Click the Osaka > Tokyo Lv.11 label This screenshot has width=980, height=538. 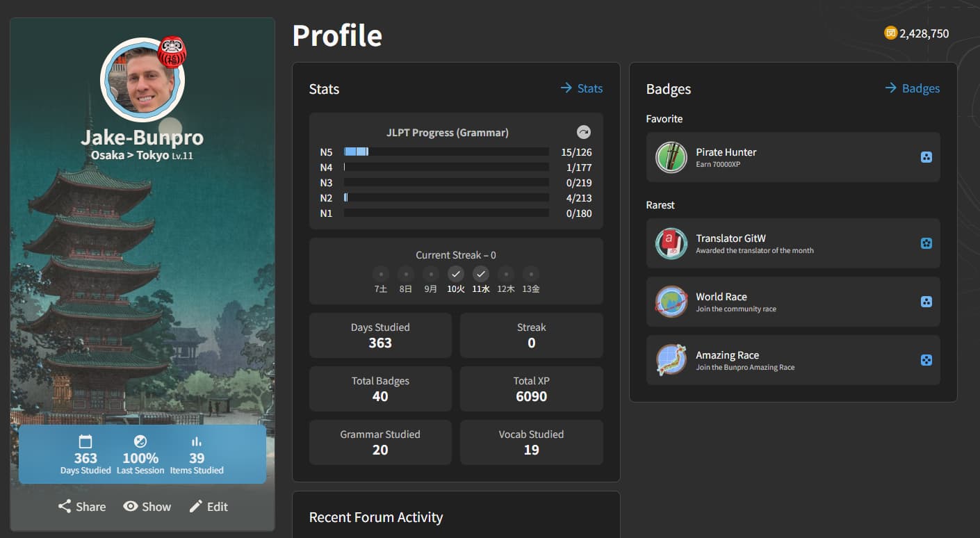tap(142, 155)
